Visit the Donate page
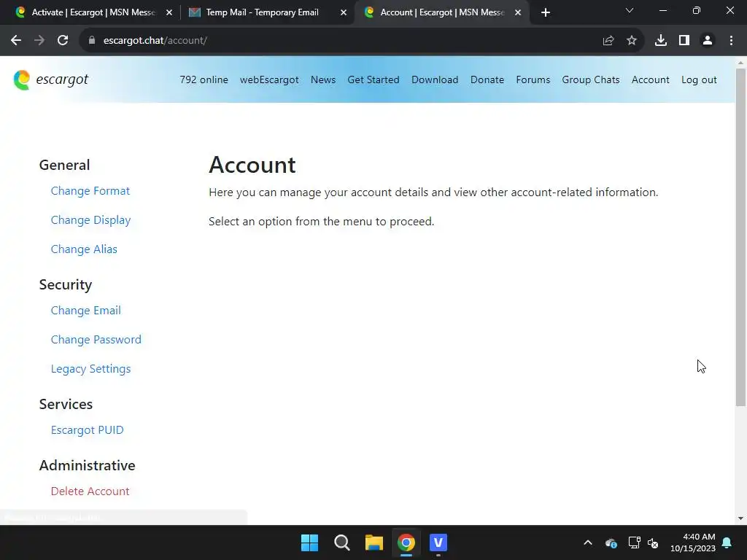The width and height of the screenshot is (747, 560). (487, 80)
